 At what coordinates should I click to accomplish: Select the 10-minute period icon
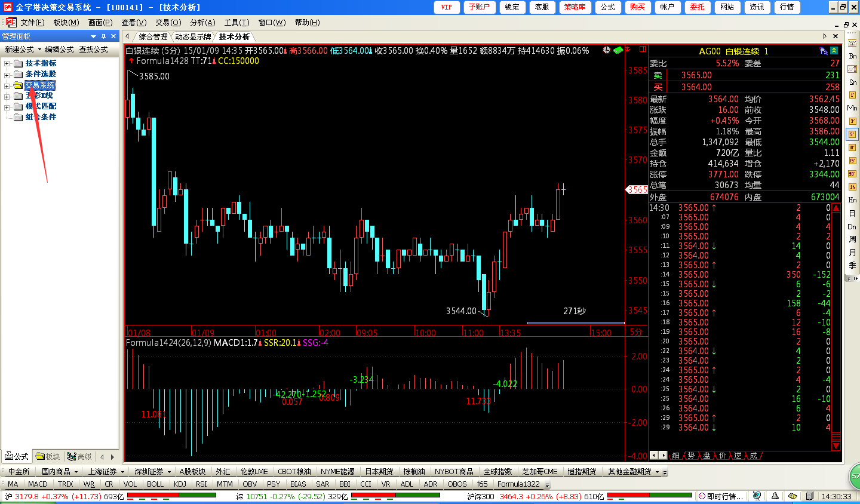click(x=852, y=147)
